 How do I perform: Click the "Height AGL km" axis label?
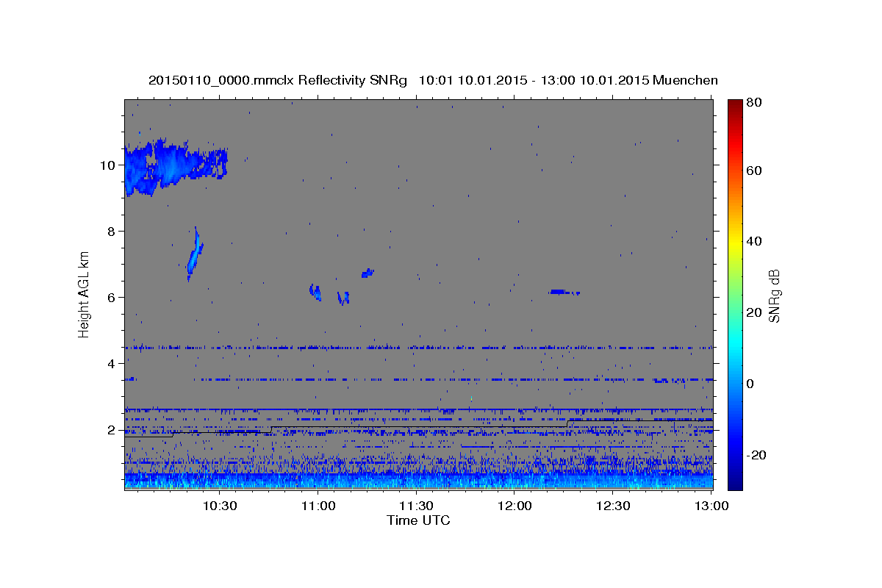coord(85,294)
